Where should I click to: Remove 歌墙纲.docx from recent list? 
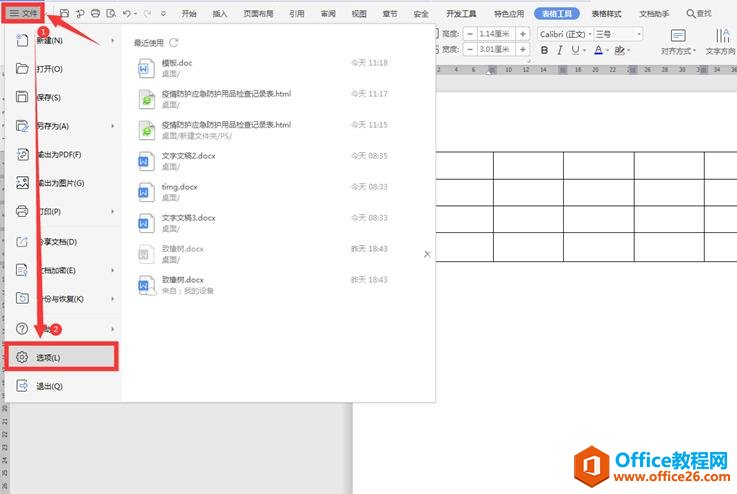click(x=427, y=254)
